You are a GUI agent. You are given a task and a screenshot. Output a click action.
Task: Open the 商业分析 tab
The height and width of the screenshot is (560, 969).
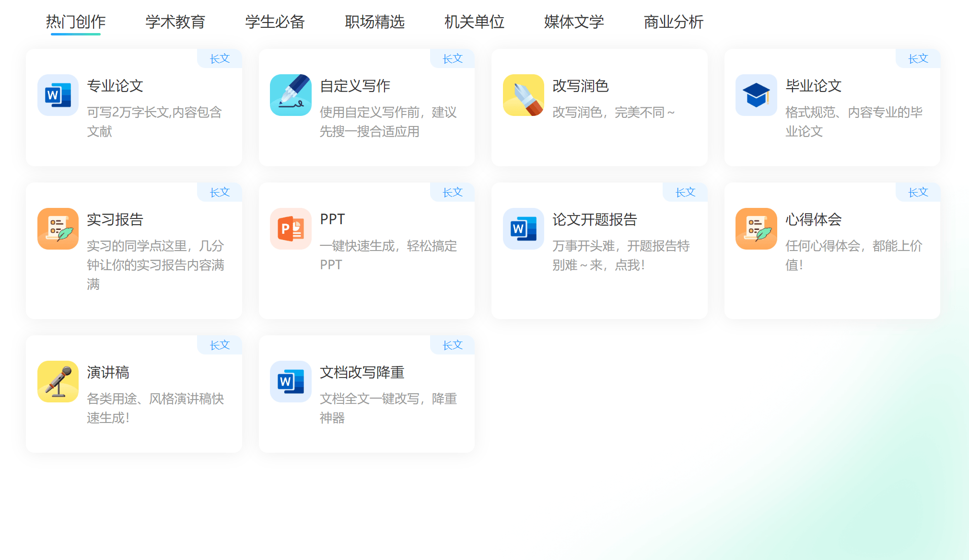673,22
